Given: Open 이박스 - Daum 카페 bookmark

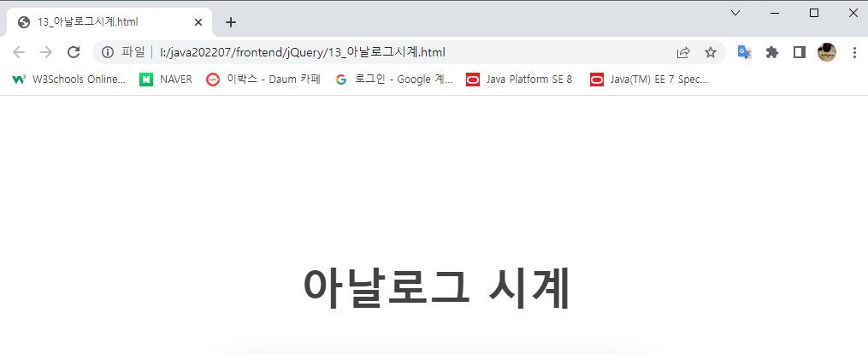Looking at the screenshot, I should coord(263,80).
